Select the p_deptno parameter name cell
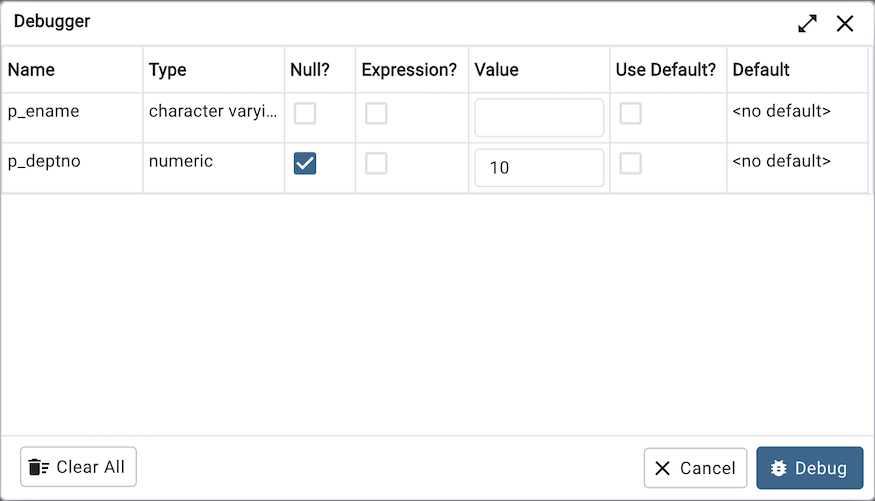The image size is (875, 501). tap(44, 161)
